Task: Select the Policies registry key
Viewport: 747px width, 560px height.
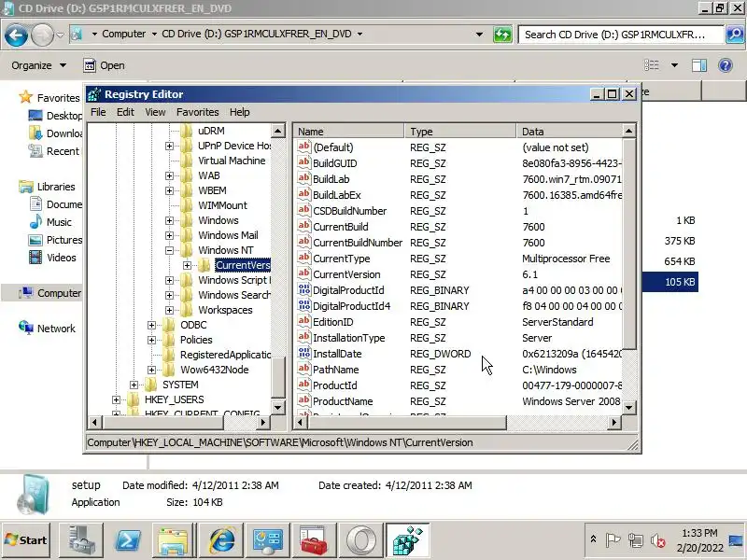Action: click(x=196, y=340)
